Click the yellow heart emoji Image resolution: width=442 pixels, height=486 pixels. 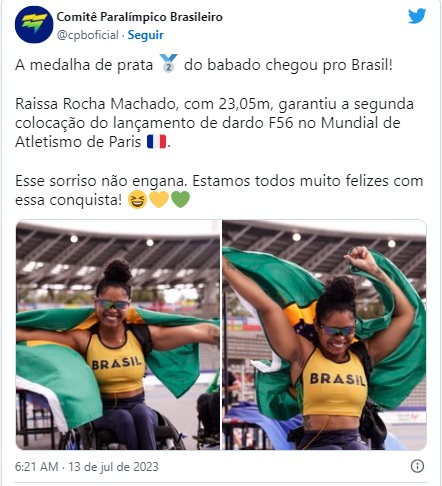click(x=159, y=199)
